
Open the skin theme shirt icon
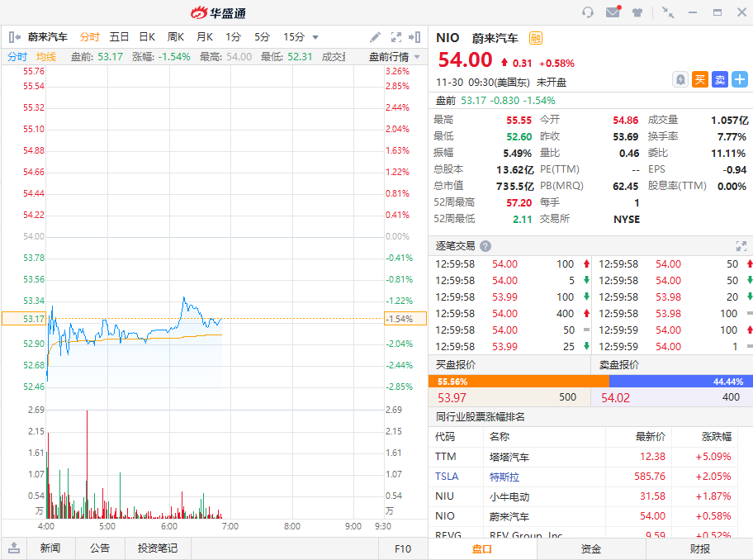[637, 12]
